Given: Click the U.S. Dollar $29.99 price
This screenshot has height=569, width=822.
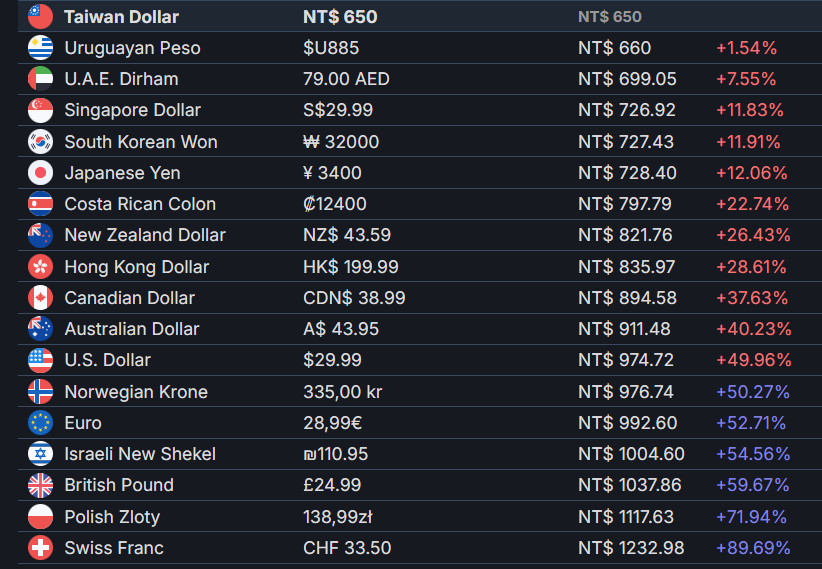Looking at the screenshot, I should pyautogui.click(x=332, y=360).
